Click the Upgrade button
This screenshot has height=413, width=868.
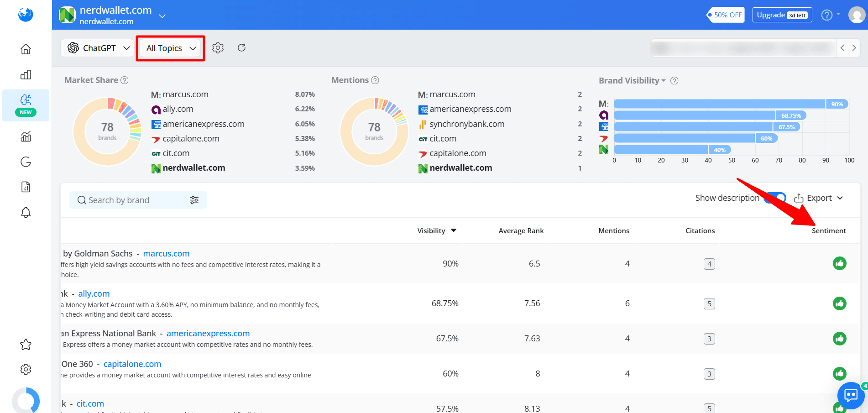(782, 15)
